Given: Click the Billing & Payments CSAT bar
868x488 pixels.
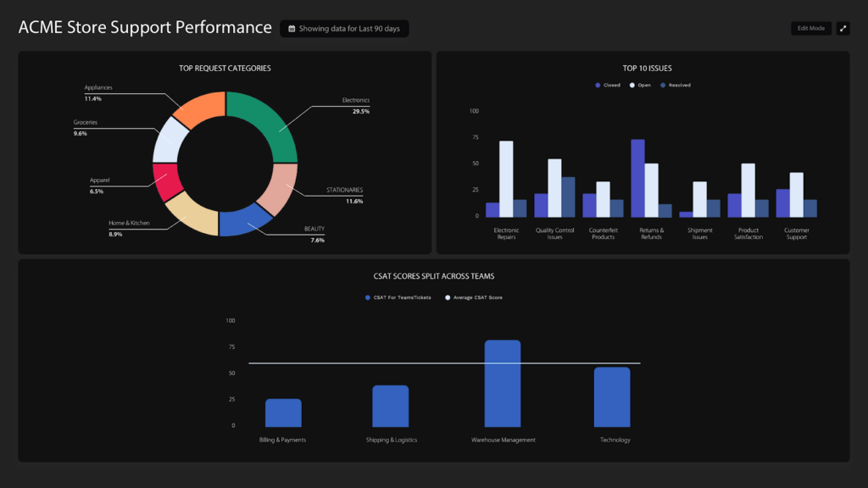Looking at the screenshot, I should (x=283, y=413).
